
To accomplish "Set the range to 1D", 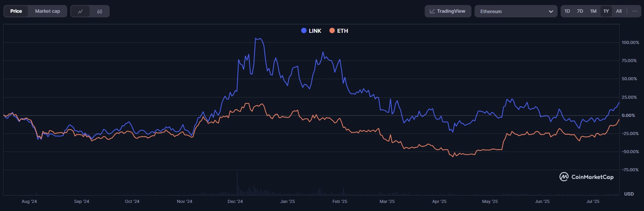I will [x=567, y=11].
